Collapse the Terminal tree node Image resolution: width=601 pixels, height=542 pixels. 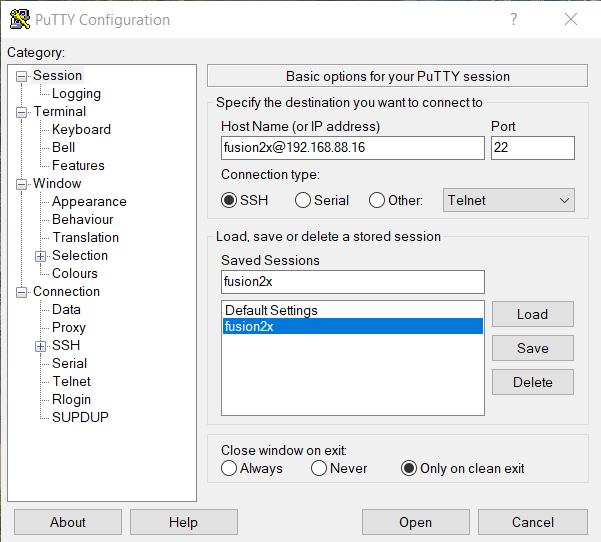(21, 112)
